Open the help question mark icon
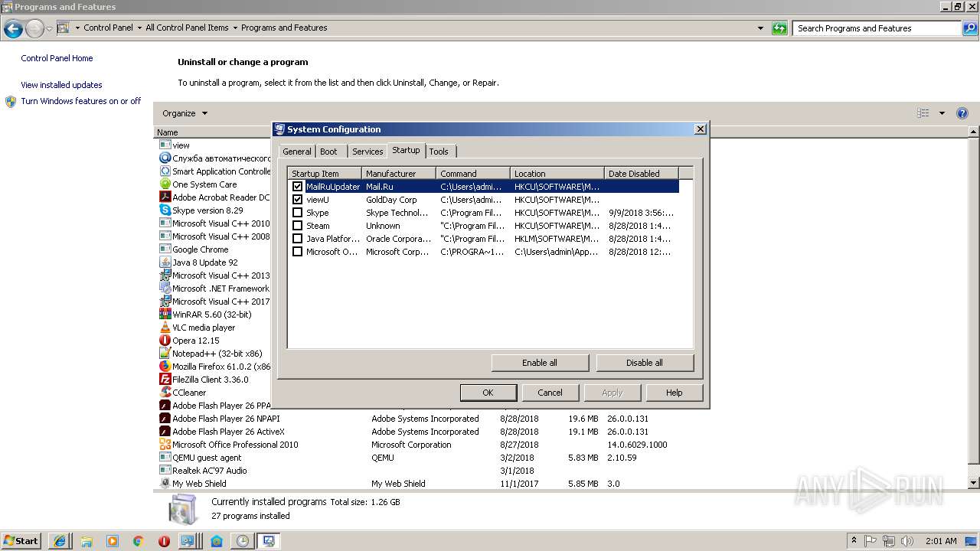Screen dimensions: 980x551 point(962,113)
